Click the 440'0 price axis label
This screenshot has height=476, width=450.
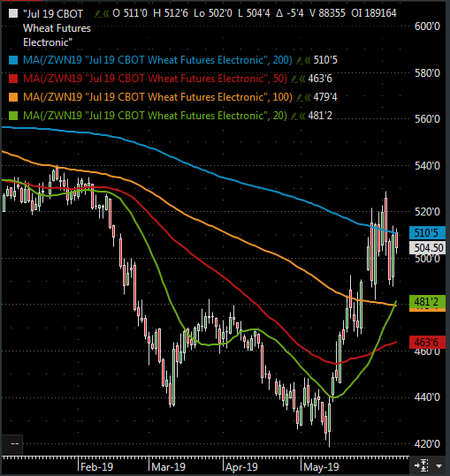coord(427,397)
